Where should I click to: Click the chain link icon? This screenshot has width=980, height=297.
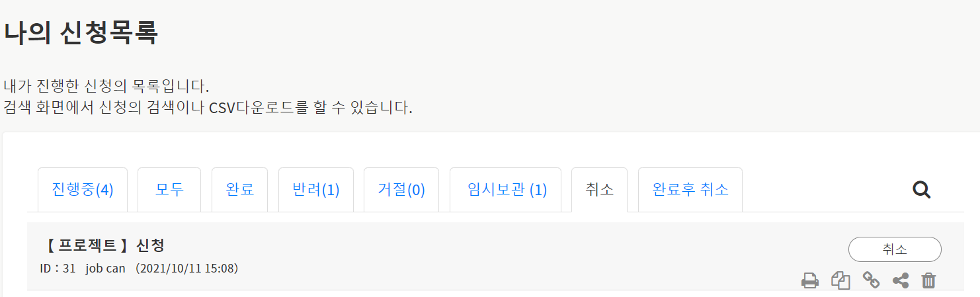click(x=872, y=280)
